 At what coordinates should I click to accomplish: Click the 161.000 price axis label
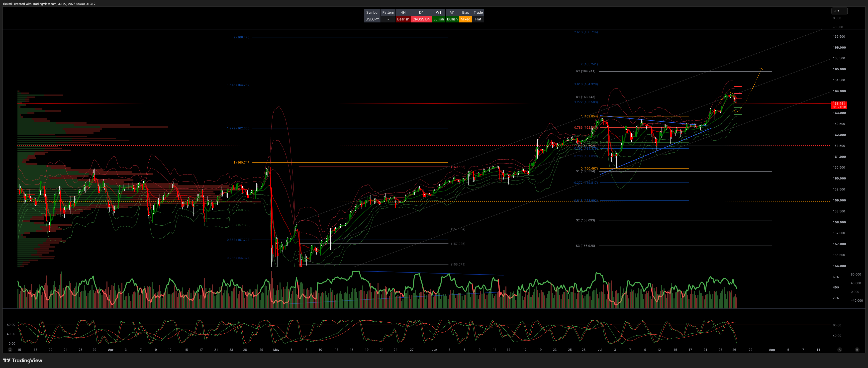point(839,157)
